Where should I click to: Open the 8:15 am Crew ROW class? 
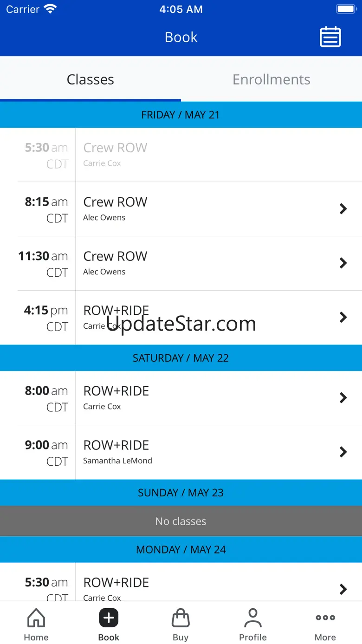(x=181, y=209)
